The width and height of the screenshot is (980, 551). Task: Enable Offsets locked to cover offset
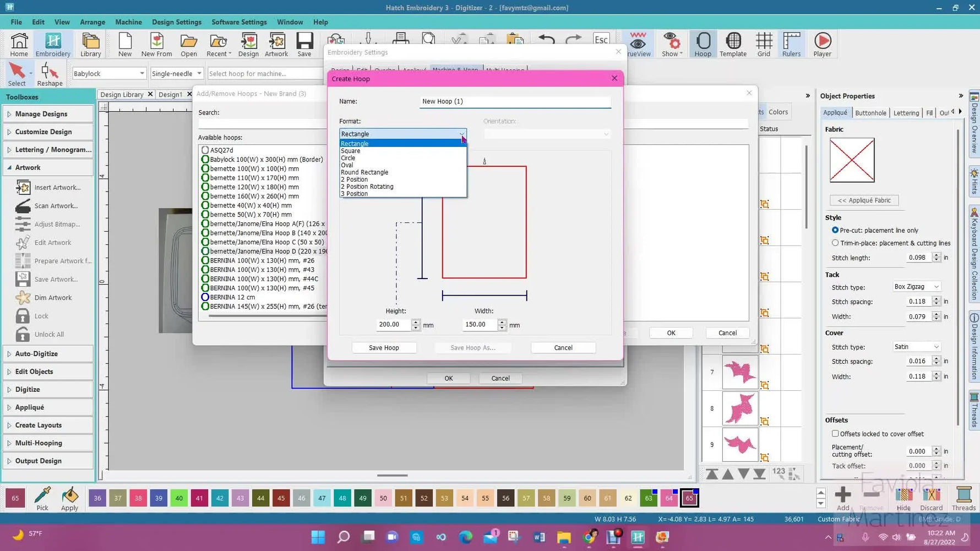click(835, 434)
